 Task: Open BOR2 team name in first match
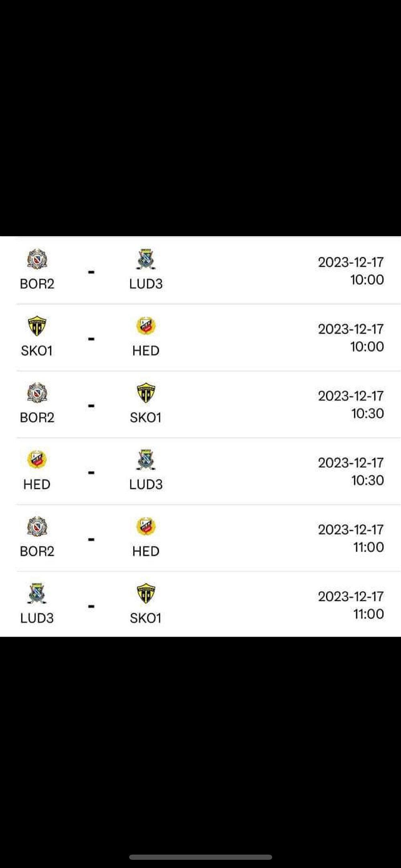point(37,284)
